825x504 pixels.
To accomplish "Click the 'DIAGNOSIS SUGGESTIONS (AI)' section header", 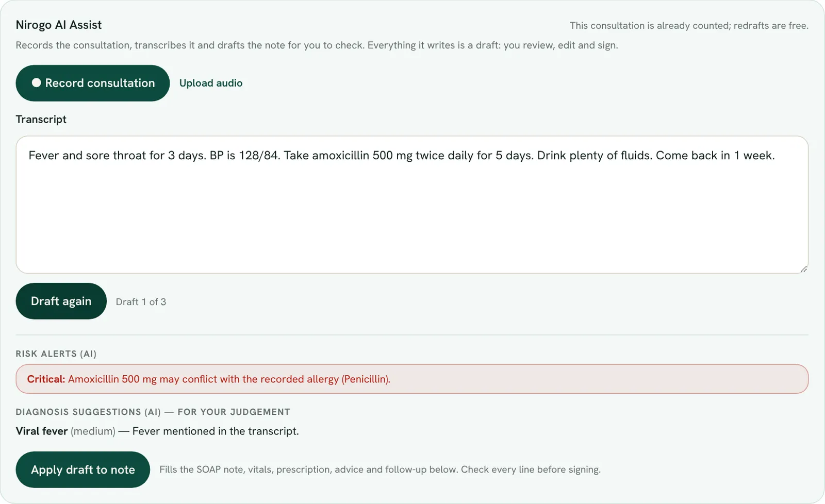I will [153, 412].
